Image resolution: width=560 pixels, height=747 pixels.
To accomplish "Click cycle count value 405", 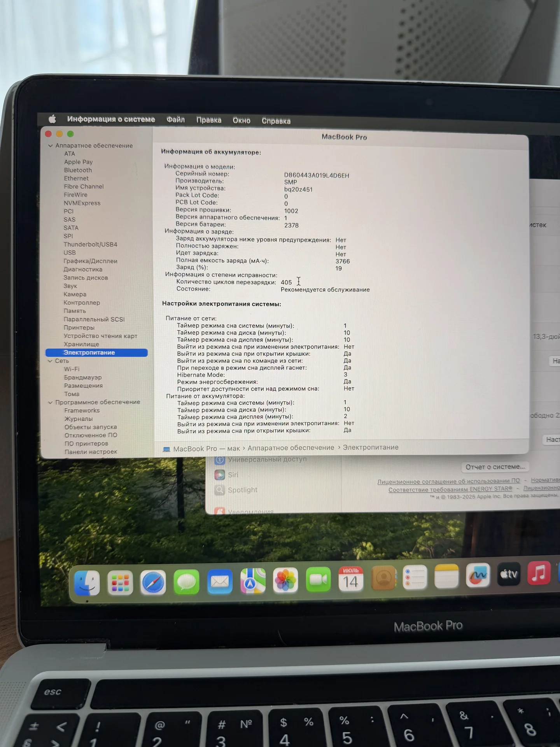I will (x=286, y=282).
